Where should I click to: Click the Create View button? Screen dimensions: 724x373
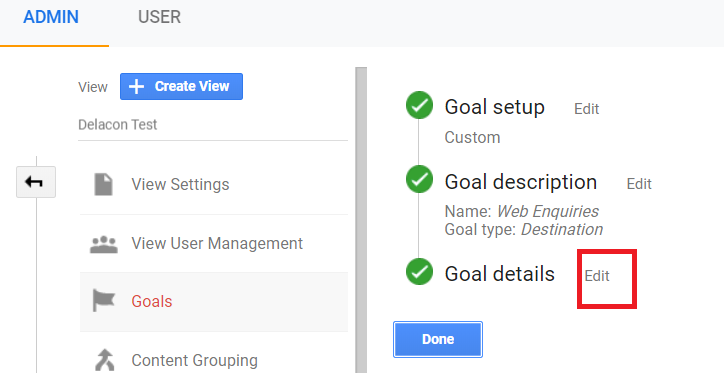[181, 86]
